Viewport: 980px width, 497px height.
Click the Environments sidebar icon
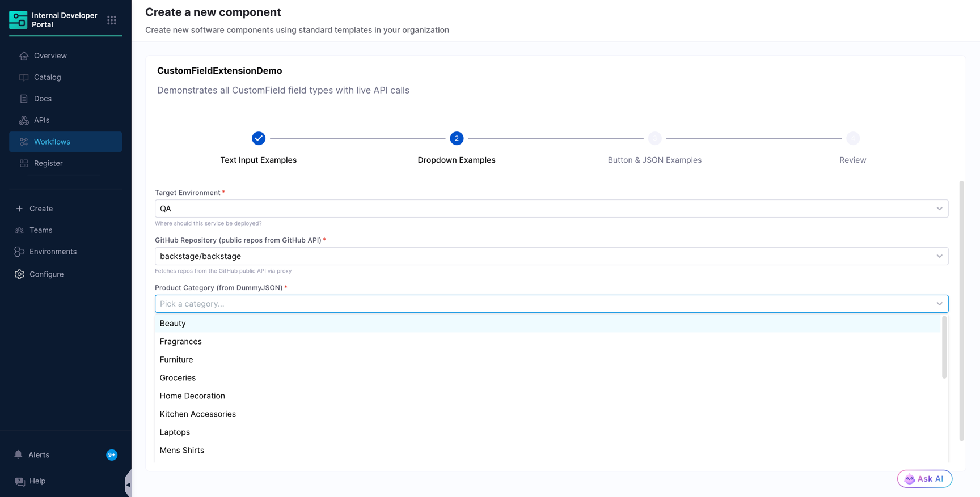click(x=19, y=252)
